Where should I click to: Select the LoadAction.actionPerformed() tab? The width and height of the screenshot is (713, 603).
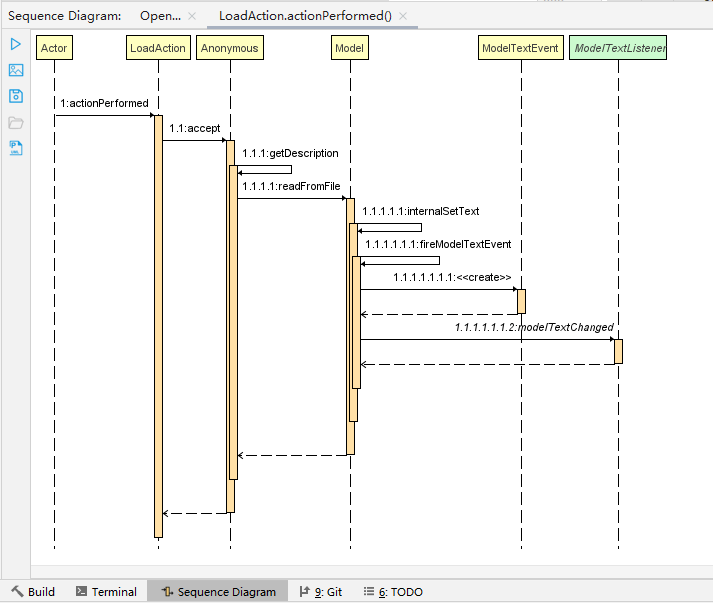(x=305, y=16)
